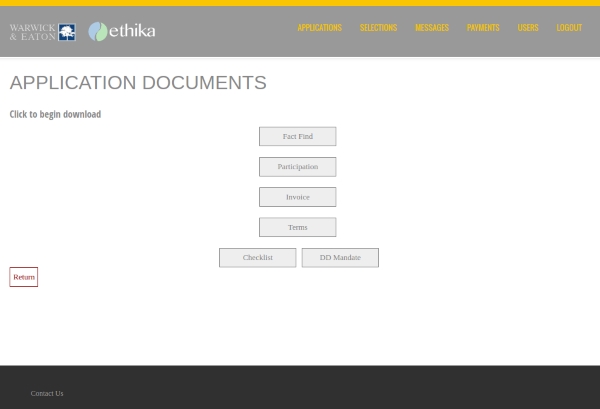Click the Warwick & Eaton logo
The image size is (600, 409).
[42, 32]
